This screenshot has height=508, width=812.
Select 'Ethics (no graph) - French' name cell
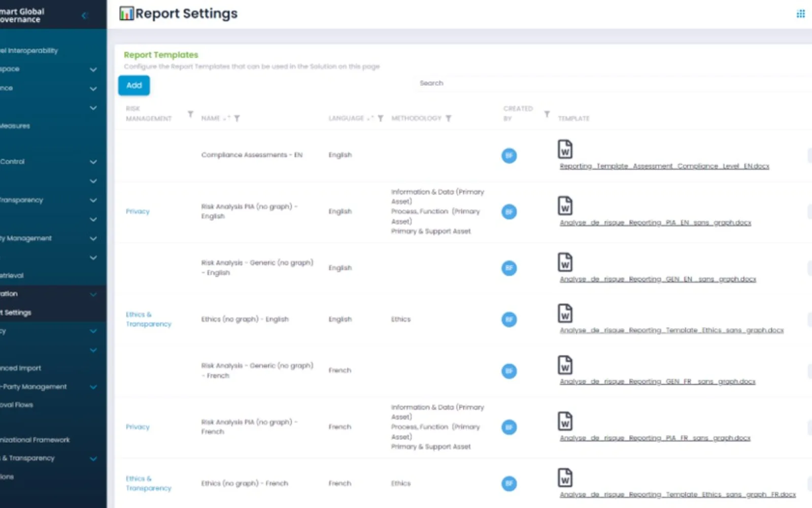click(x=245, y=484)
